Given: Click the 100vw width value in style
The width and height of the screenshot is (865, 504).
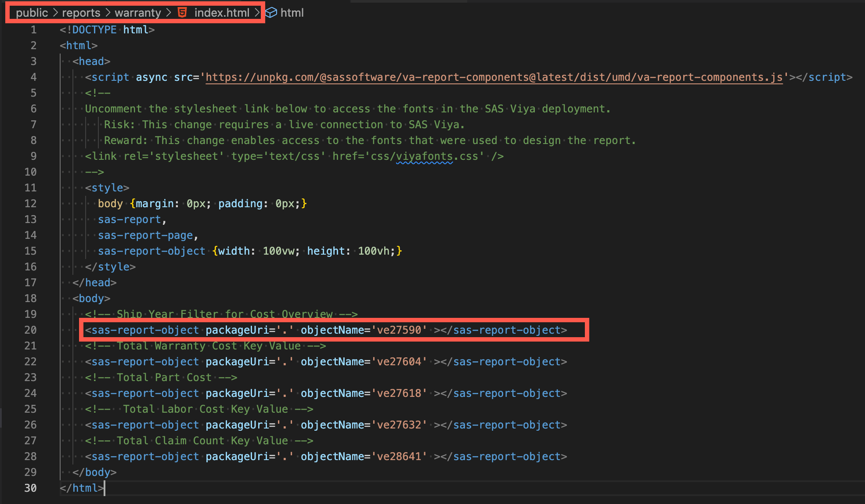Looking at the screenshot, I should point(278,251).
